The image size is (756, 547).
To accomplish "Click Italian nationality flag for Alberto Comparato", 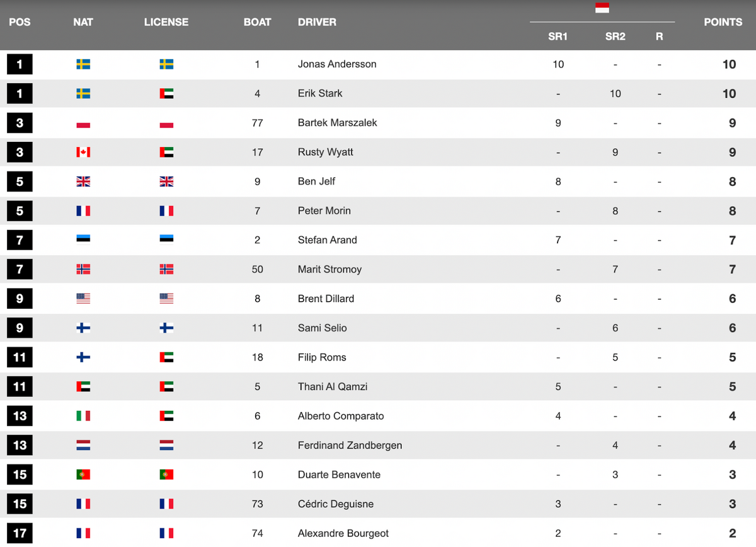I will 83,416.
